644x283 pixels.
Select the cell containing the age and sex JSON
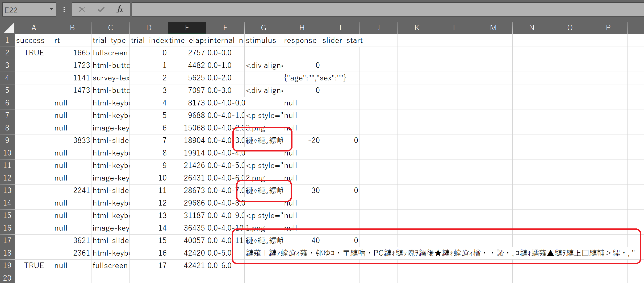click(x=302, y=77)
